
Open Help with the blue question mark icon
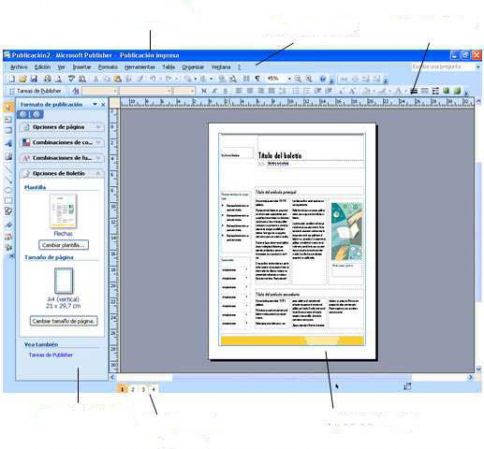[323, 79]
